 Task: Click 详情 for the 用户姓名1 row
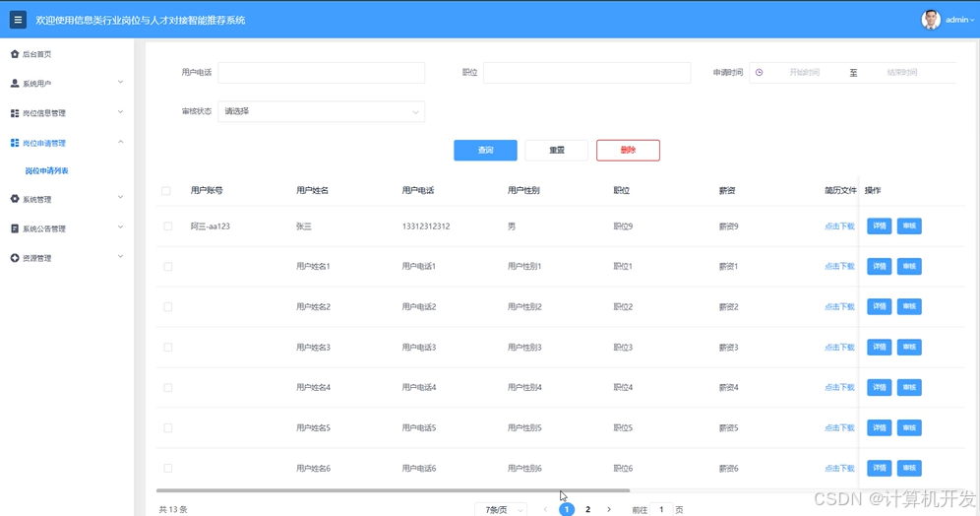coord(880,267)
